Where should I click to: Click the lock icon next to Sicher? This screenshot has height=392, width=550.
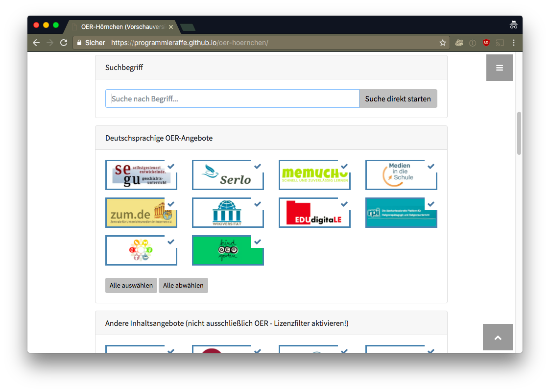79,43
